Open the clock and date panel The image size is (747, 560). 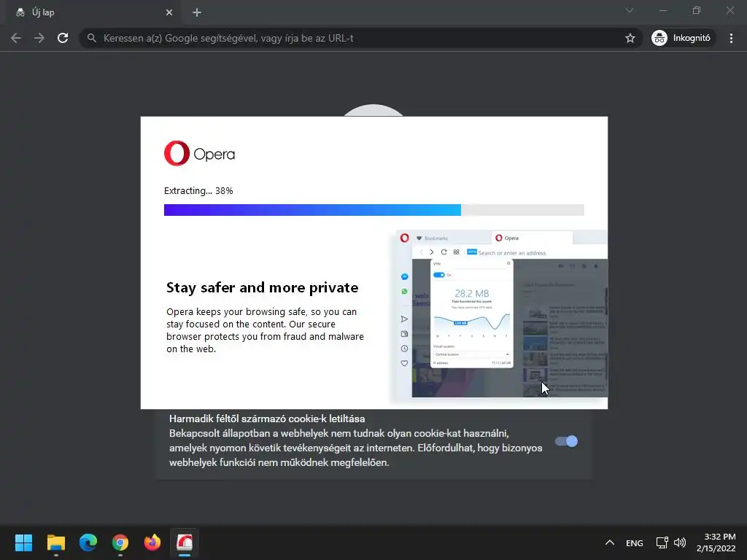click(716, 542)
